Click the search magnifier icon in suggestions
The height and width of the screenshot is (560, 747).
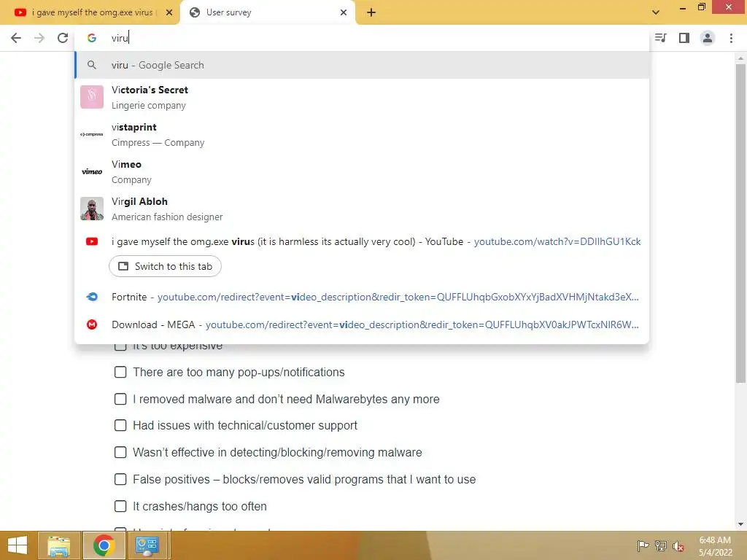92,65
